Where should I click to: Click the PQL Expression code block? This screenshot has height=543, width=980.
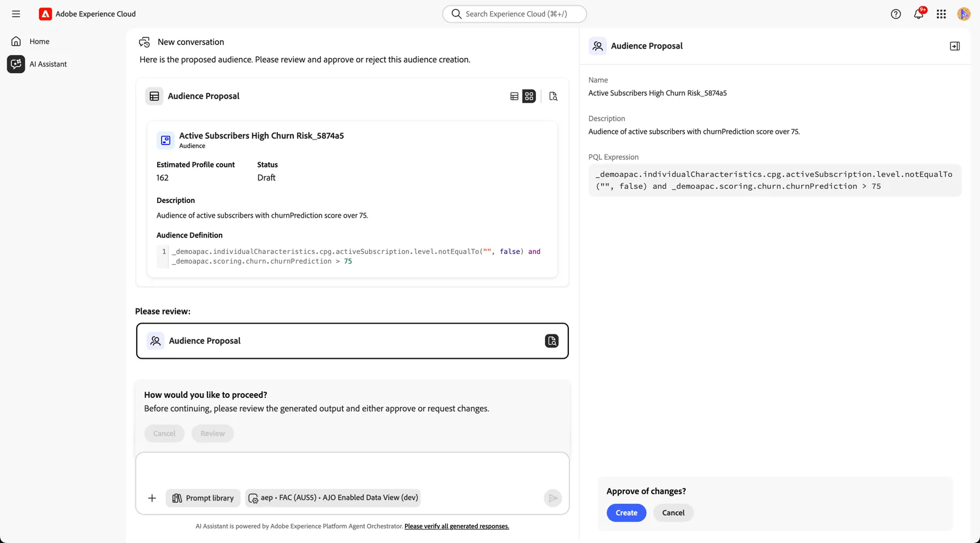coord(775,180)
